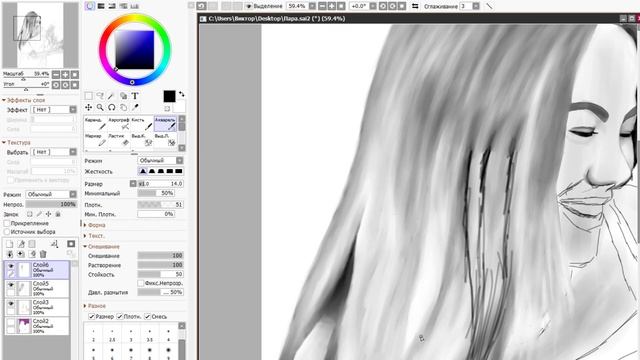
Task: Uncheck the Размер pressure checkbox
Action: pos(92,316)
